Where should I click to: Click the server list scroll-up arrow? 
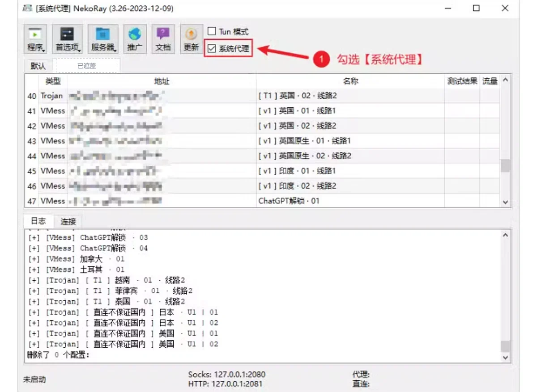click(506, 80)
